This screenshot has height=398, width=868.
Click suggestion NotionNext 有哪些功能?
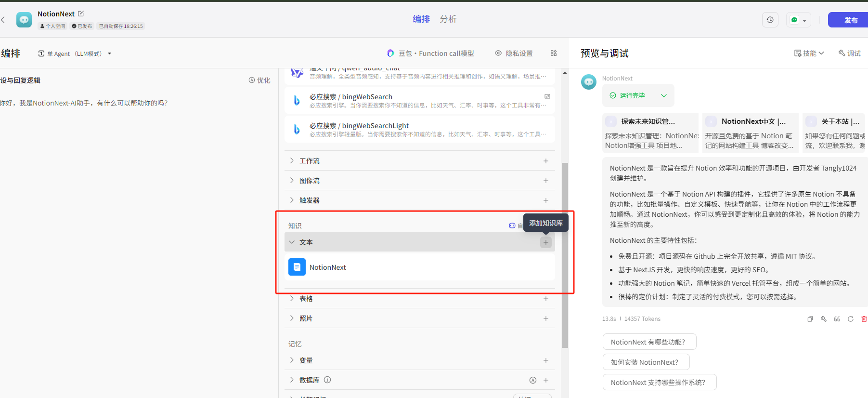649,342
